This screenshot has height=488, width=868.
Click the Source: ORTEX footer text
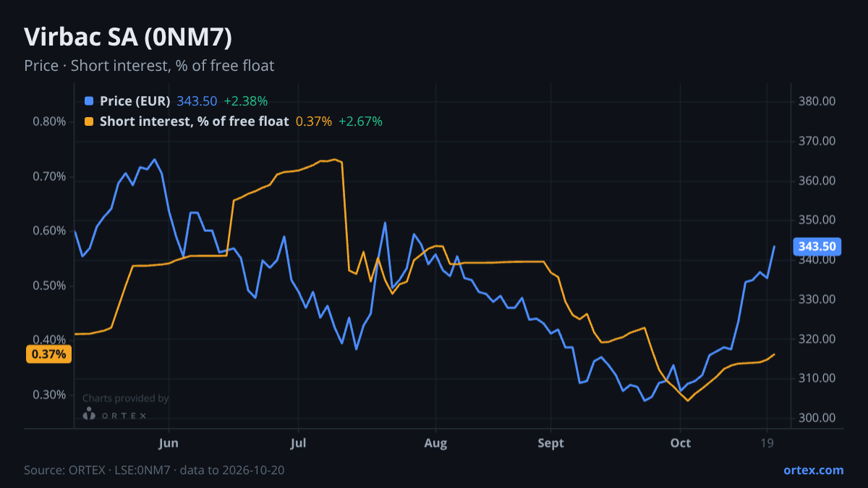[154, 470]
